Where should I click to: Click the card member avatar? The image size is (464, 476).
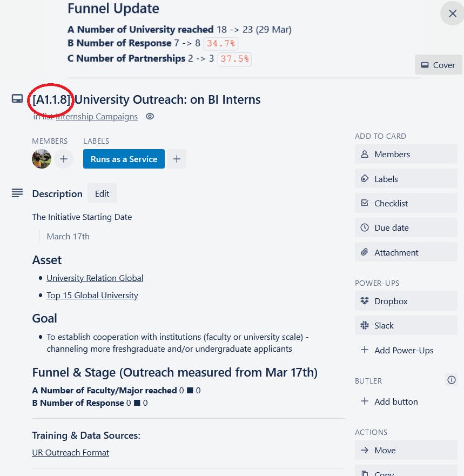(x=42, y=159)
